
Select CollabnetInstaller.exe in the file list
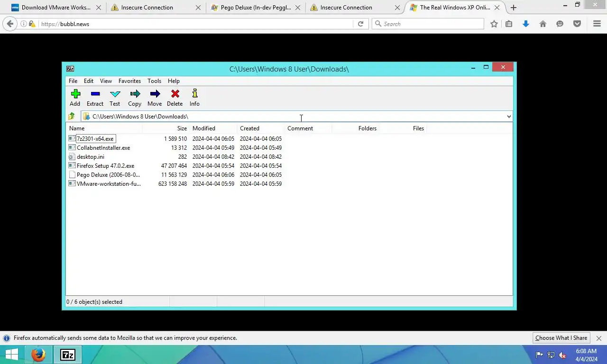pos(103,148)
